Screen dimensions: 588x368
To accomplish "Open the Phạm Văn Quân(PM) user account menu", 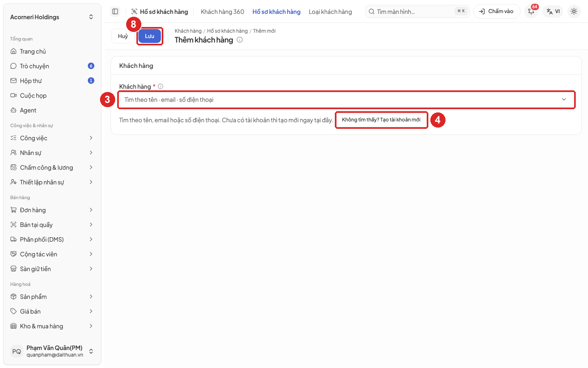I will (52, 351).
